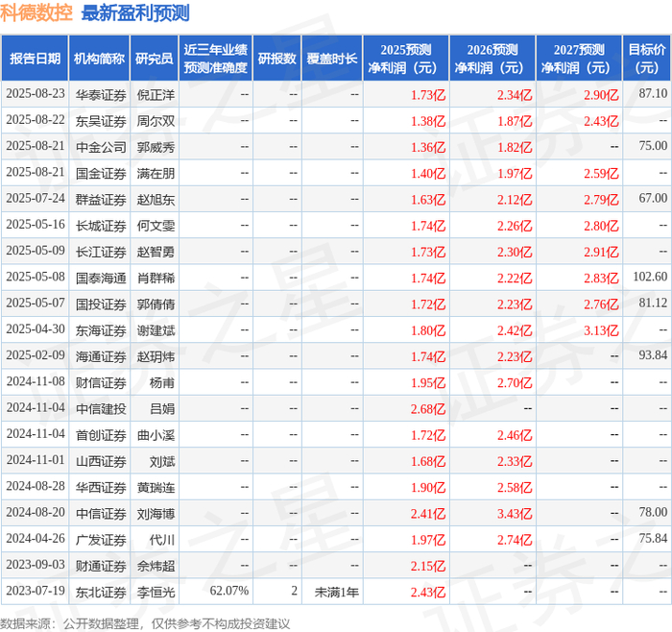Select the 首创证券 institution cell
672x632 pixels.
point(101,436)
